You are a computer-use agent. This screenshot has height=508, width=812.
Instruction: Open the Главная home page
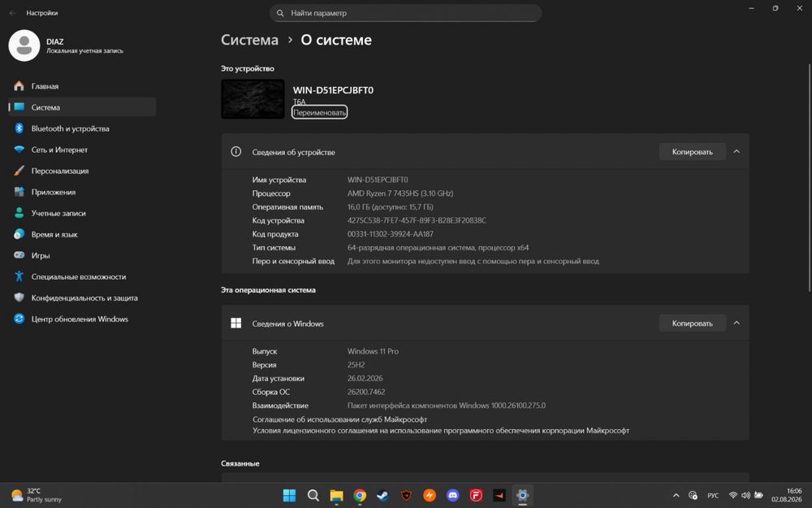82,86
